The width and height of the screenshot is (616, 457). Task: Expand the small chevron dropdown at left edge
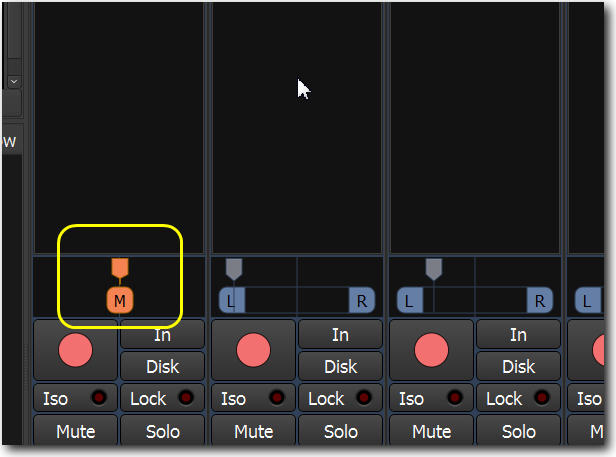pyautogui.click(x=14, y=80)
